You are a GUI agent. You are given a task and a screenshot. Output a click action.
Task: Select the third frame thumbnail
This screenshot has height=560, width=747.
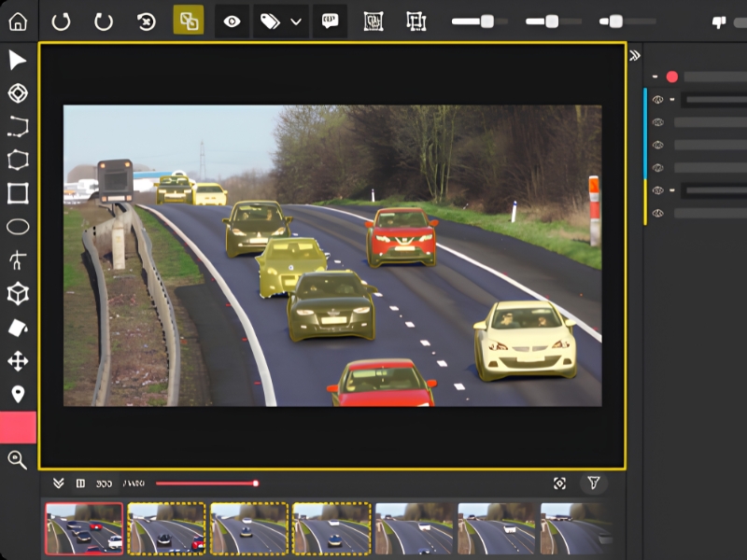tap(249, 528)
